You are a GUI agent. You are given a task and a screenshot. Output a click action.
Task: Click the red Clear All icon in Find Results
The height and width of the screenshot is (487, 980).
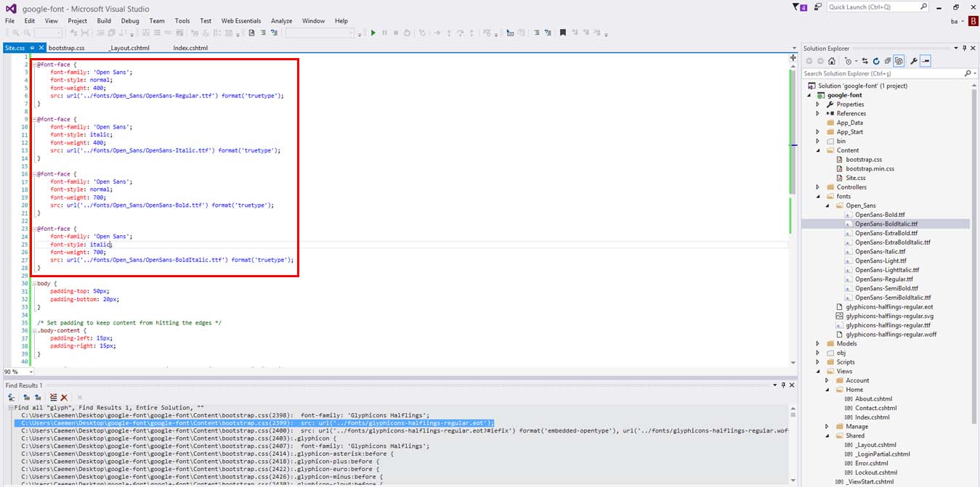point(65,398)
